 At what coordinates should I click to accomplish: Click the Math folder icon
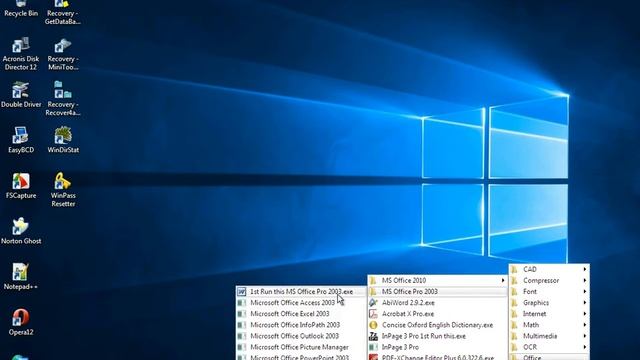514,325
